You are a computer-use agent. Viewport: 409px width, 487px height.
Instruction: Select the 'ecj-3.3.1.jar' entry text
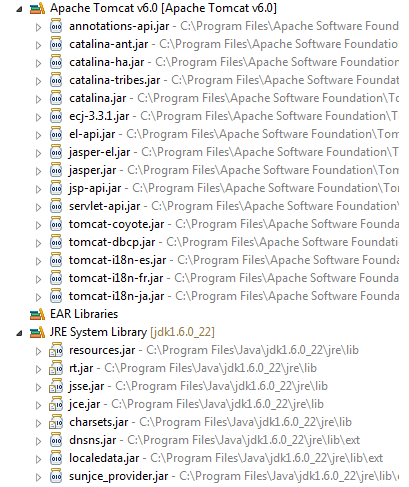pyautogui.click(x=99, y=116)
